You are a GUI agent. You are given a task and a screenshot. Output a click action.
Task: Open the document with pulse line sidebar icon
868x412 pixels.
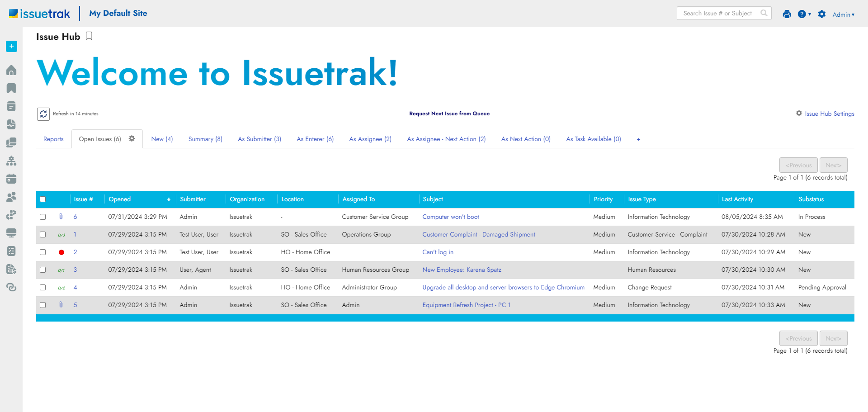pyautogui.click(x=11, y=124)
